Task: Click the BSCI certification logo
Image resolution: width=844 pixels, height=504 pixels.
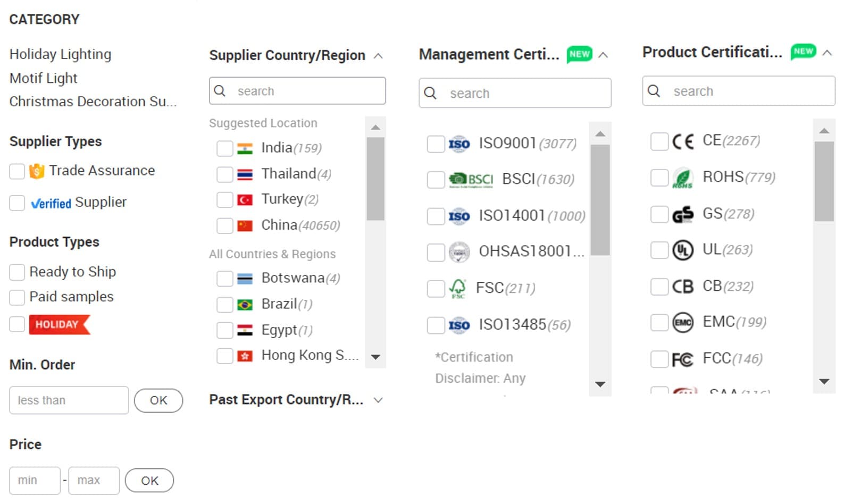Action: click(x=471, y=180)
